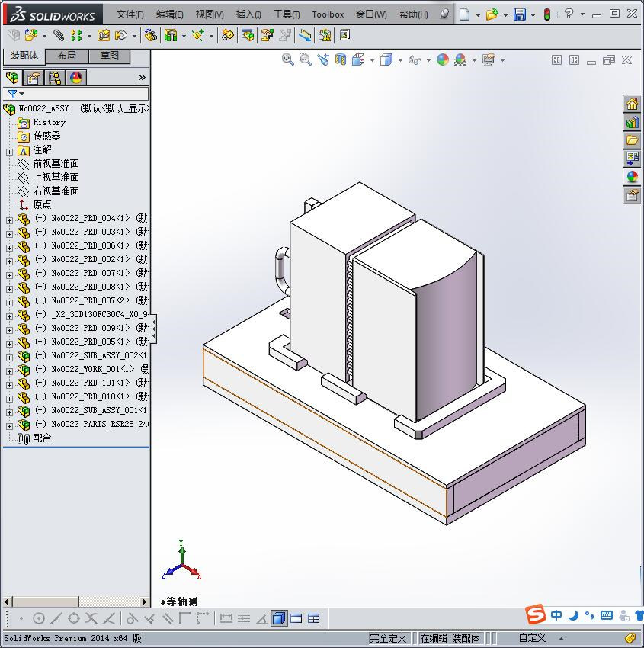The height and width of the screenshot is (648, 644).
Task: Click the Previous View icon
Action: click(323, 60)
